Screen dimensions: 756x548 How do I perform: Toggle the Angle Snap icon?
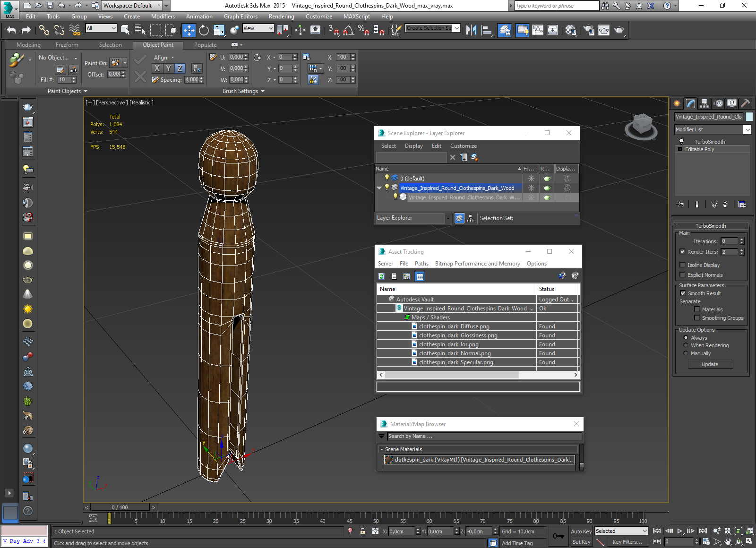(349, 30)
